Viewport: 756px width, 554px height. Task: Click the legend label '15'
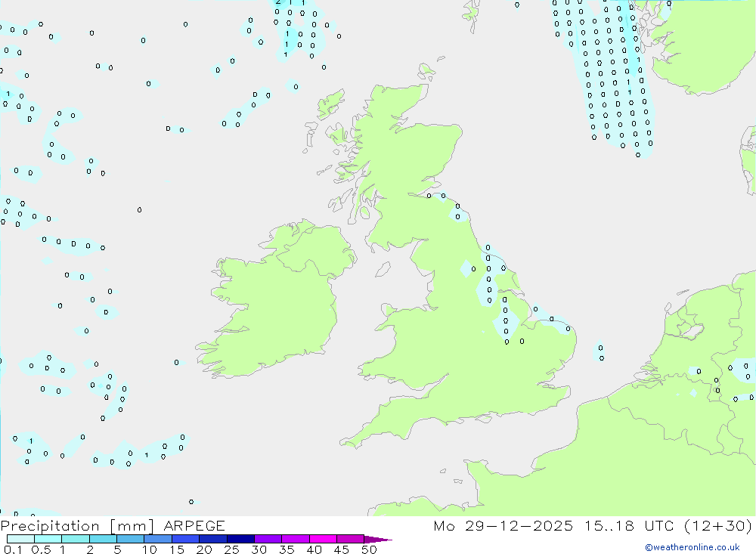click(177, 549)
